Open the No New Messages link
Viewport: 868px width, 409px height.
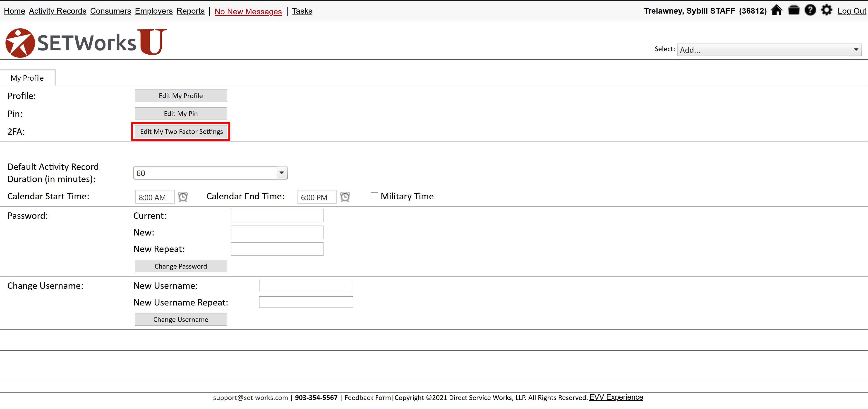tap(248, 12)
